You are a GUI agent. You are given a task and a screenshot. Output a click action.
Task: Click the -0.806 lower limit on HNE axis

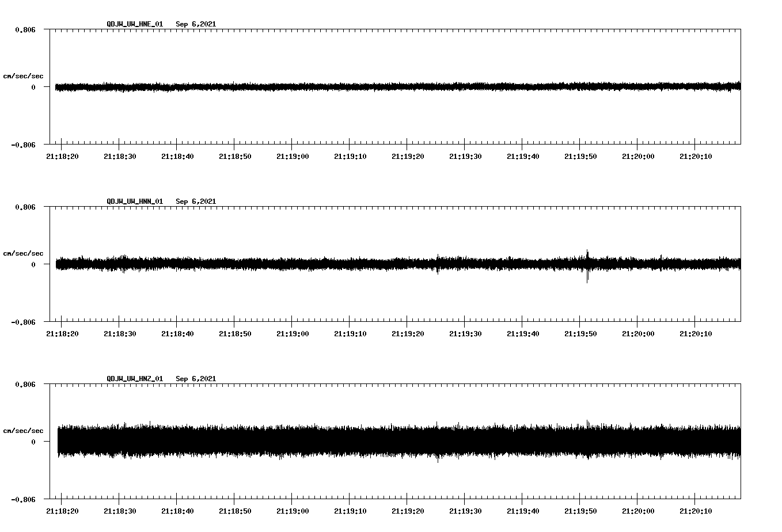[x=23, y=145]
